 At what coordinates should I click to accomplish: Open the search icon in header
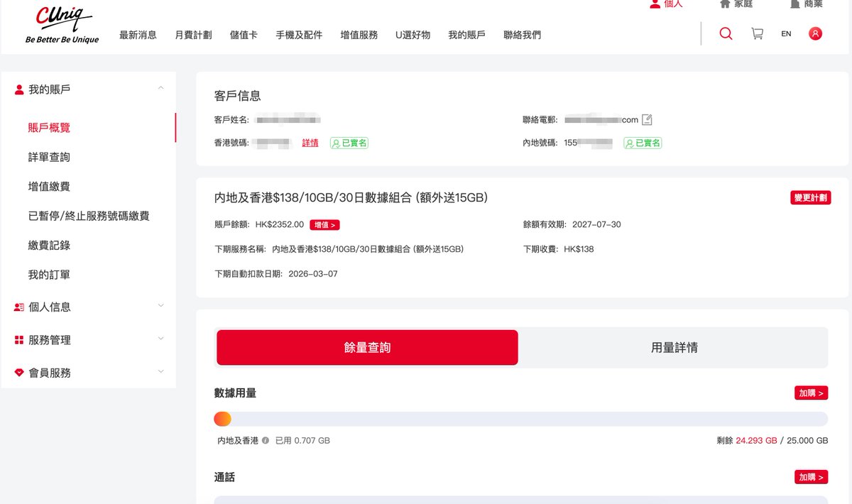tap(726, 33)
